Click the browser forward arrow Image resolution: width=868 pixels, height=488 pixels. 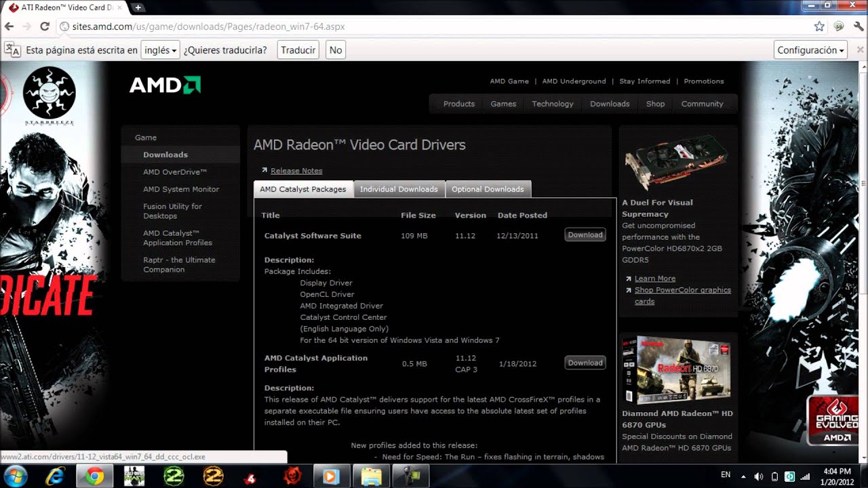point(26,26)
